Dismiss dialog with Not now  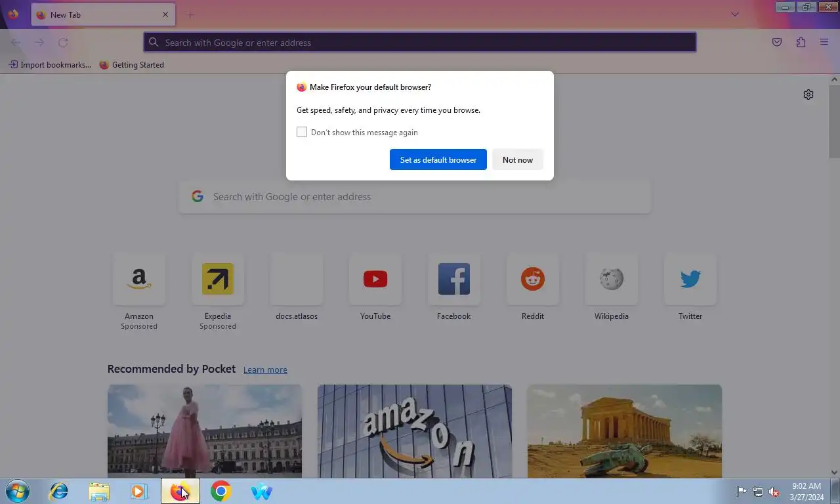click(x=518, y=159)
